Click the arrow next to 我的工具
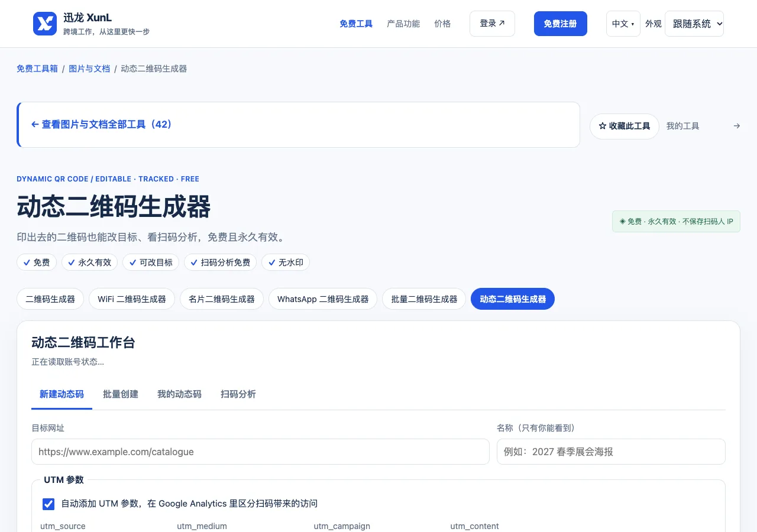The height and width of the screenshot is (532, 757). pos(736,126)
